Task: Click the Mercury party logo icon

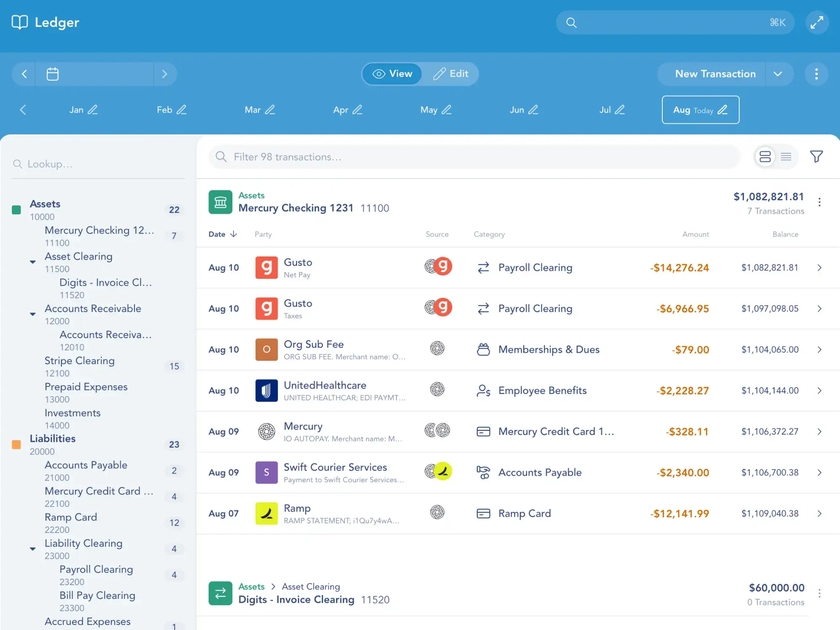Action: tap(266, 431)
